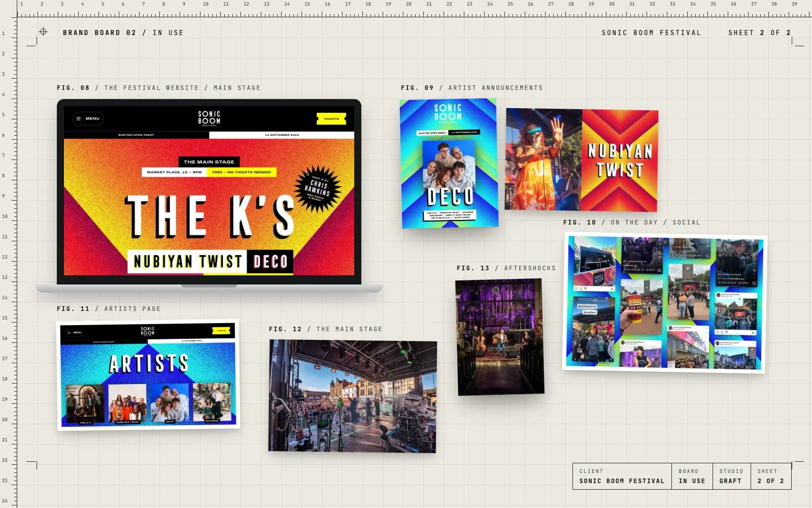Select FIG. 09 artist announcements caption
Image resolution: width=812 pixels, height=508 pixels.
pos(471,88)
